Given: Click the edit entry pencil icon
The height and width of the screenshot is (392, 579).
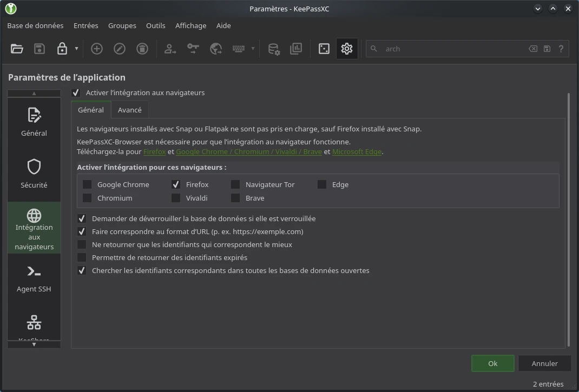Looking at the screenshot, I should point(119,49).
